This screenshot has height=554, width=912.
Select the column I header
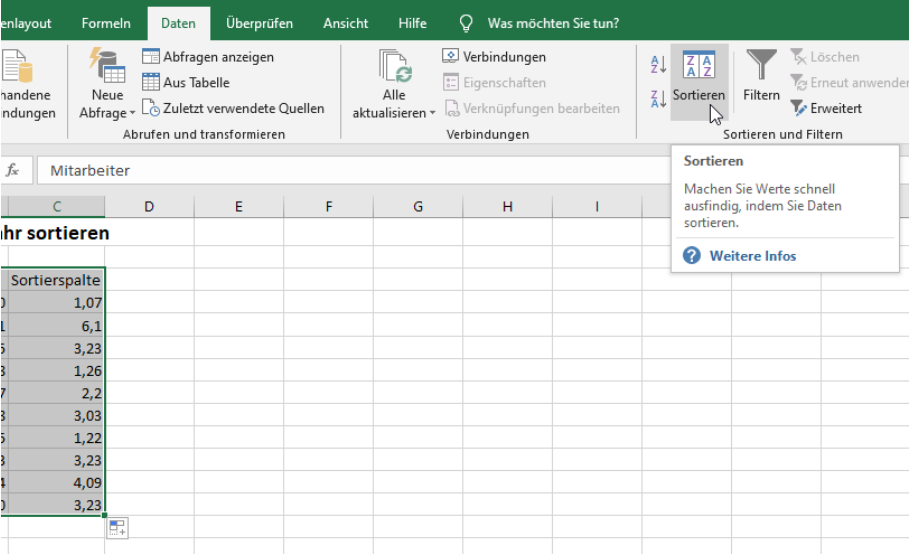click(597, 207)
